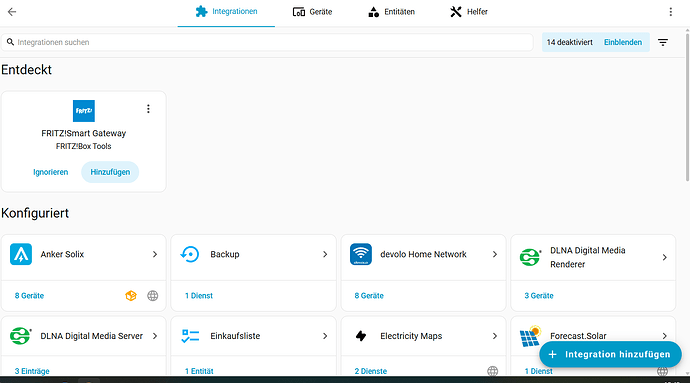Click the Anker Solix logo icon

click(21, 254)
